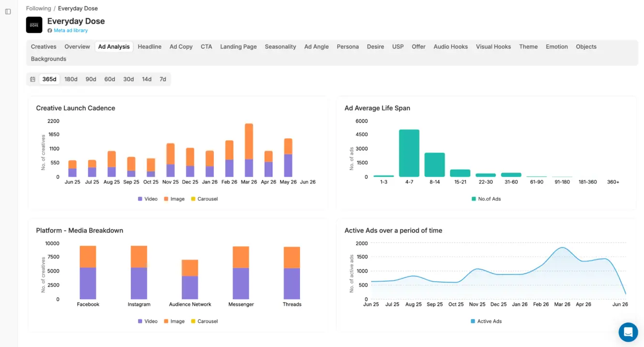The width and height of the screenshot is (644, 347).
Task: Select the 60d time range
Action: (110, 79)
